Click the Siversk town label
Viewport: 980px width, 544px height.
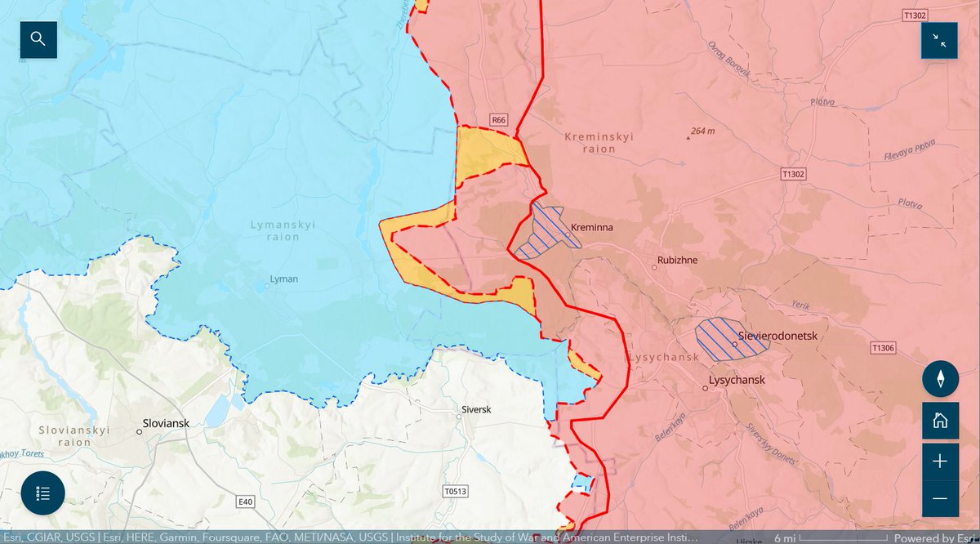475,409
